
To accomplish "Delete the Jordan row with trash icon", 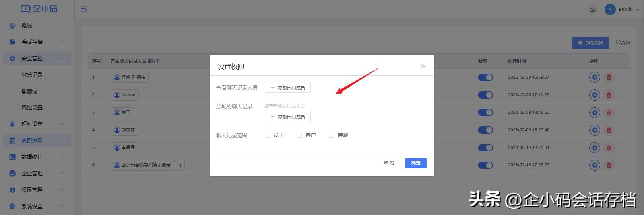I will pyautogui.click(x=609, y=95).
